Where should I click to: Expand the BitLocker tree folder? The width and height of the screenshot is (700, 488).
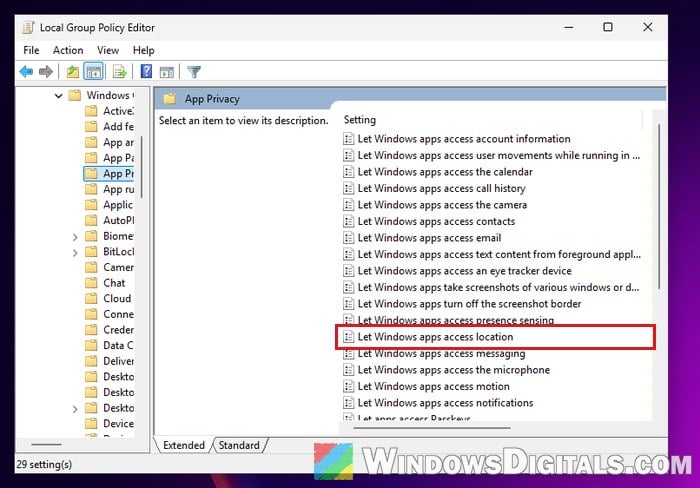(x=75, y=253)
